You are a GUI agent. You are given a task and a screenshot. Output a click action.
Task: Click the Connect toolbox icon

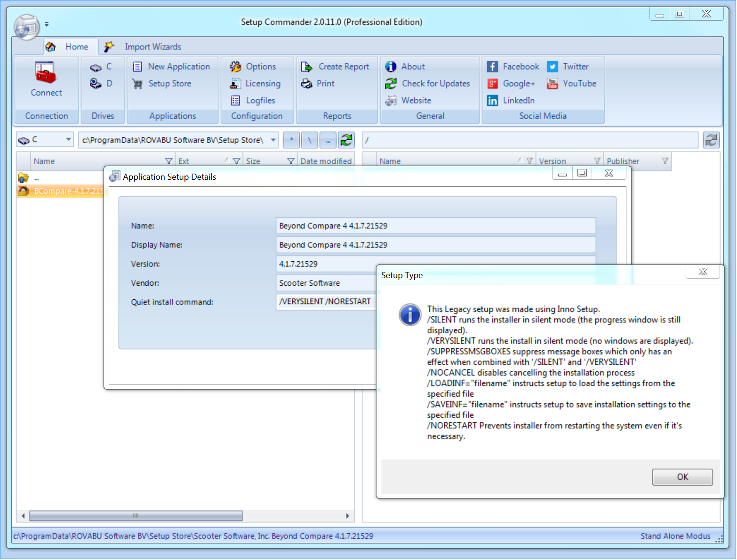[46, 73]
